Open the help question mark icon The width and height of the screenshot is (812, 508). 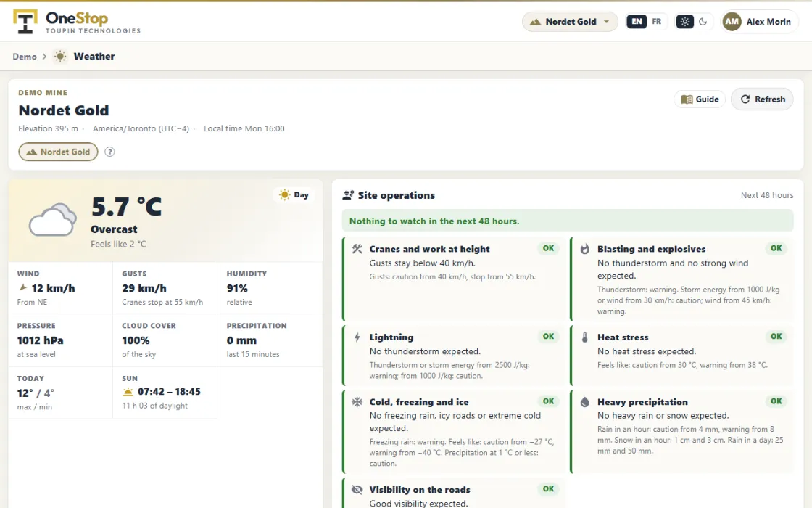pos(109,152)
